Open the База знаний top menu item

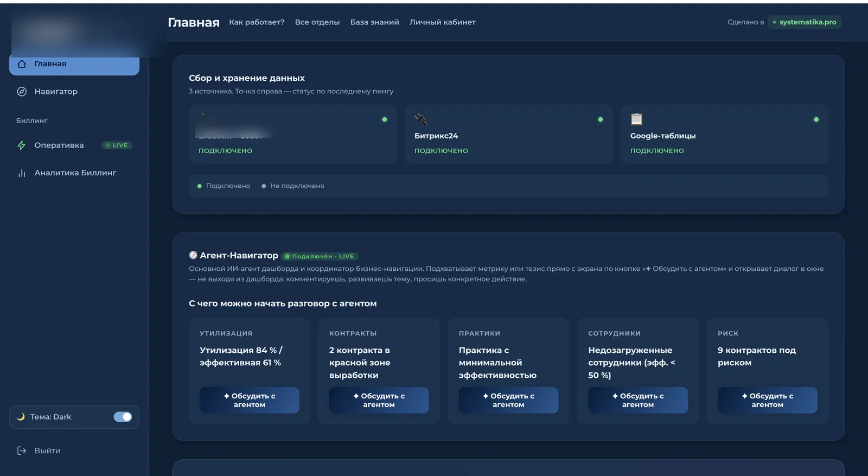375,22
